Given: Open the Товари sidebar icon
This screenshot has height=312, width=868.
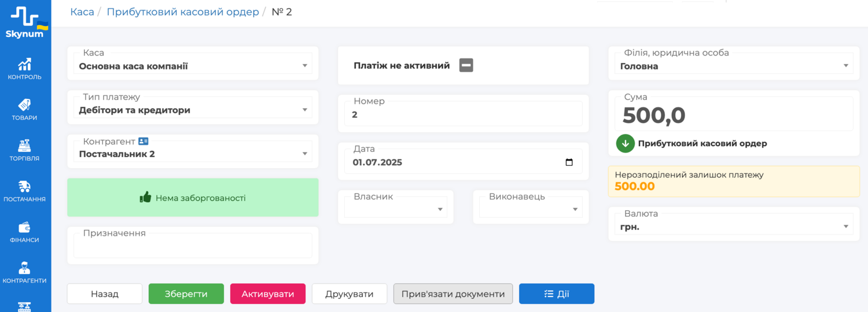Looking at the screenshot, I should 25,105.
